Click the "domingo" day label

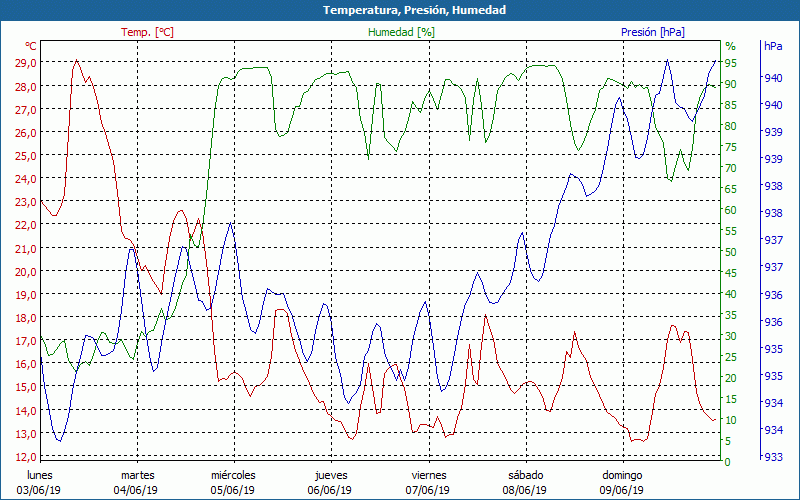coord(622,475)
